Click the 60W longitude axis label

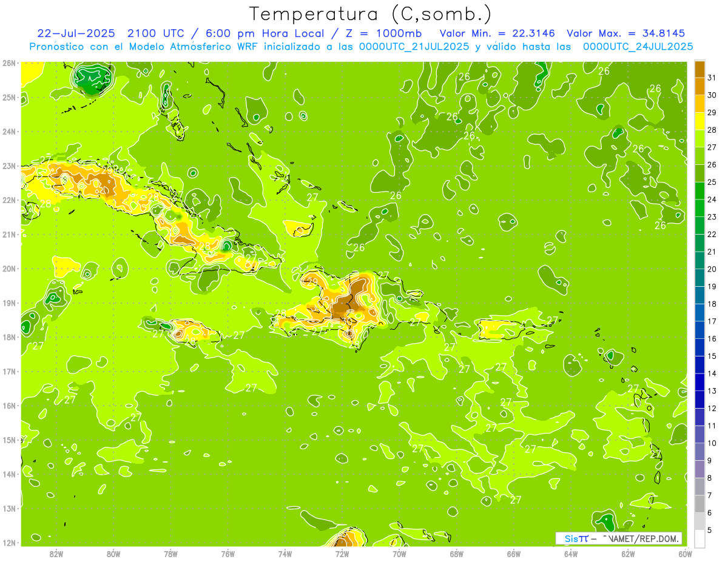point(686,554)
